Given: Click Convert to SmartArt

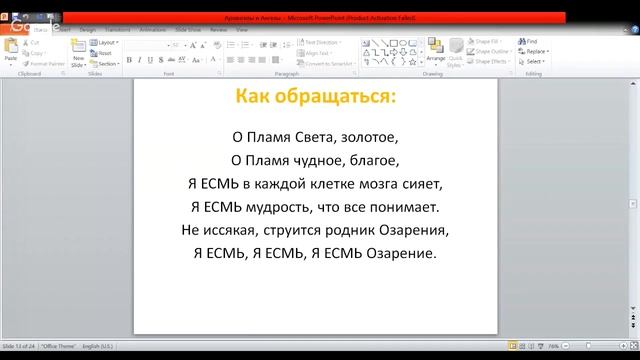Looking at the screenshot, I should click(x=326, y=64).
